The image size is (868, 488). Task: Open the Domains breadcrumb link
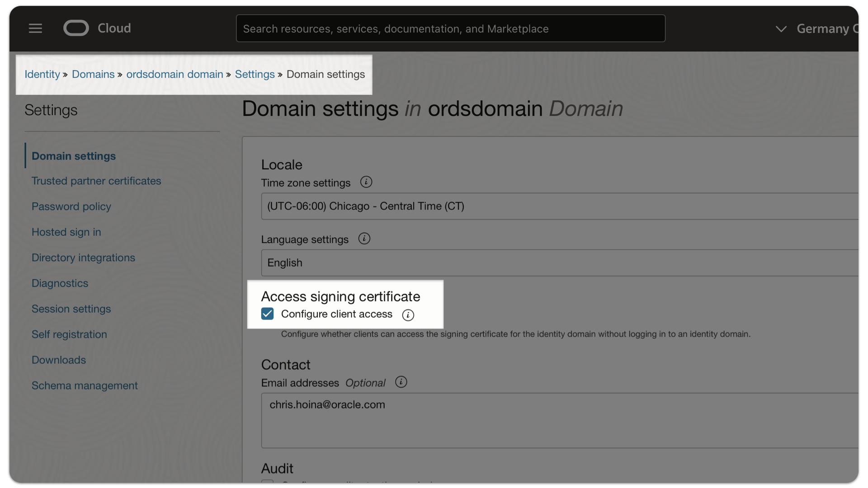click(93, 74)
